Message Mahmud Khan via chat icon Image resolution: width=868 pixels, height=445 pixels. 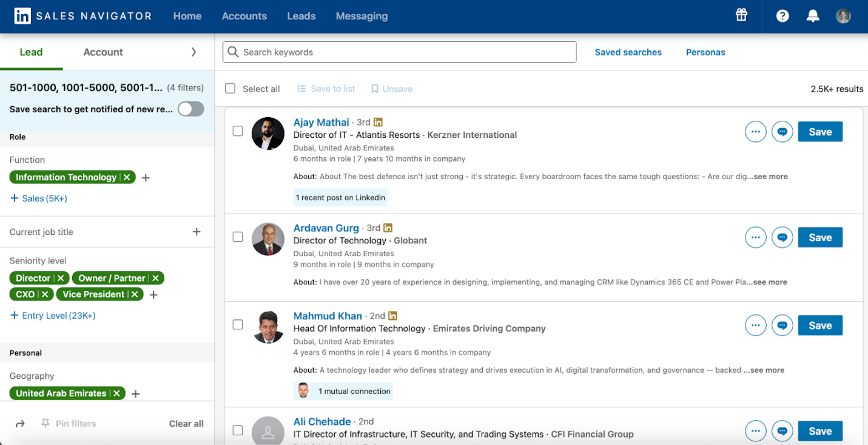782,325
